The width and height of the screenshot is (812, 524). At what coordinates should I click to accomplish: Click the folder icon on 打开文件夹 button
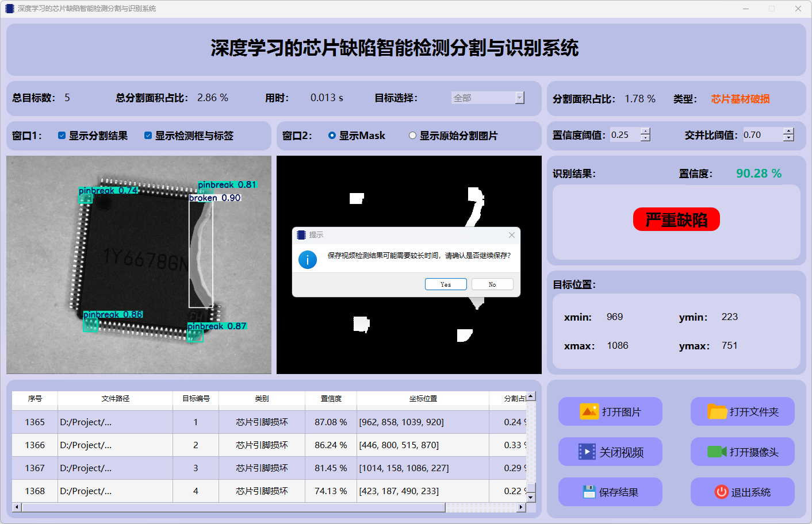[717, 411]
